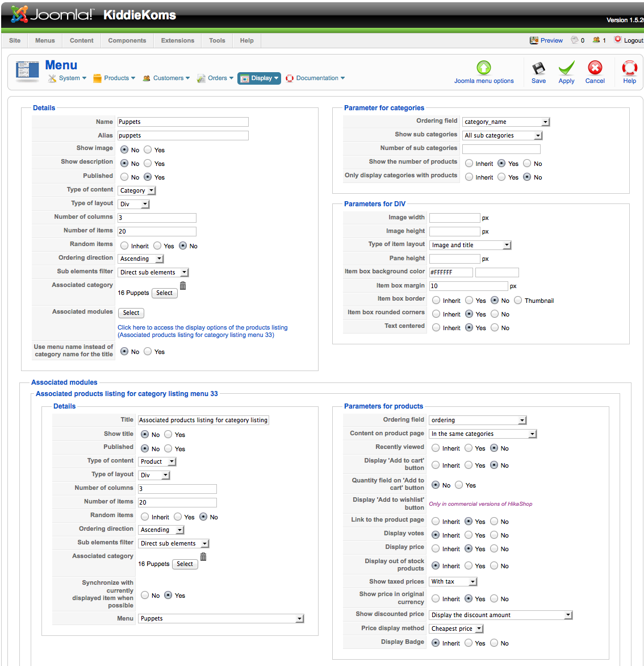Open the Extensions menu

[177, 40]
